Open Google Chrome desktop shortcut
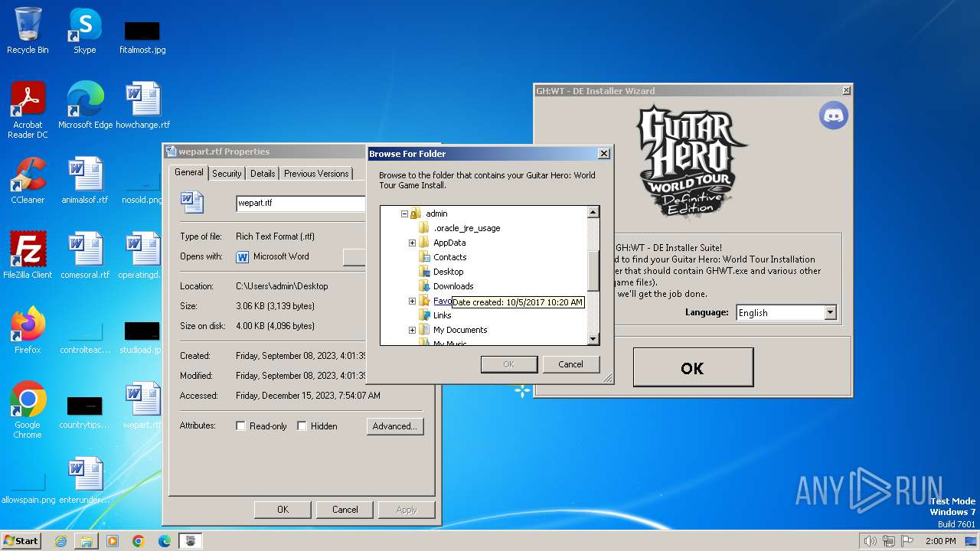Screen dimensions: 980x551 point(28,410)
